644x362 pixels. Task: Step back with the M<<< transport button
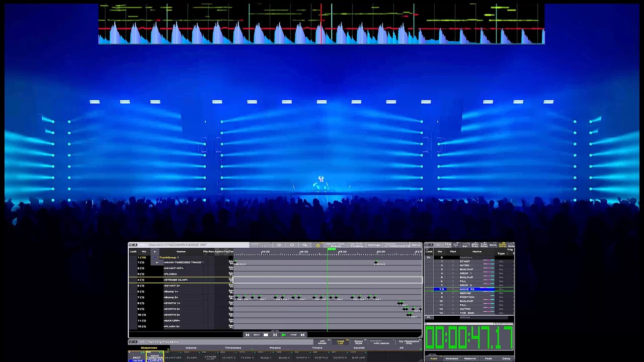(x=256, y=335)
